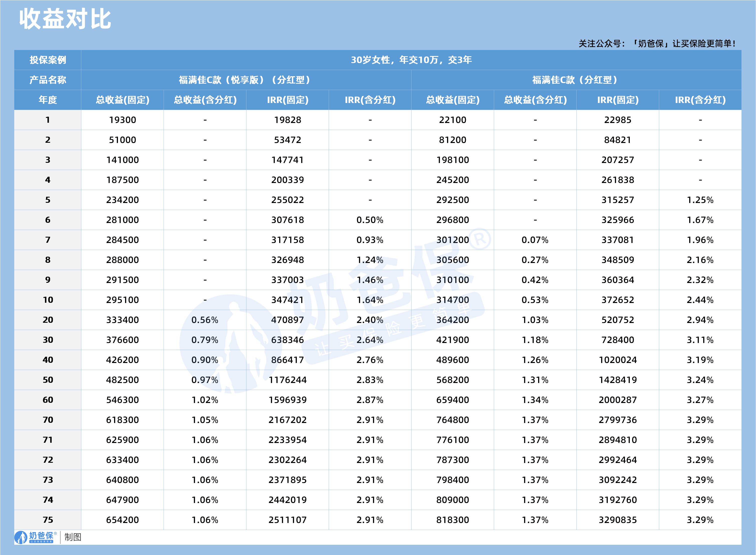Select last IRR(含分红) column header

coord(700,100)
